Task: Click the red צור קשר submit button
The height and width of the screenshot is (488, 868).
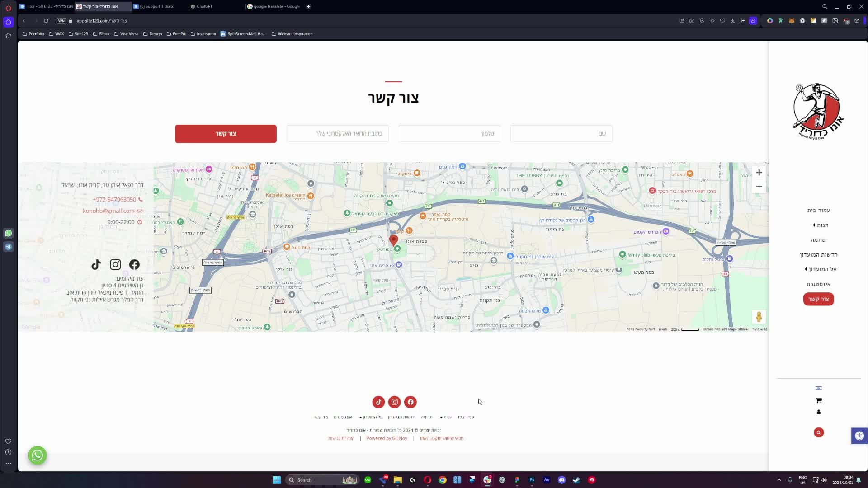Action: click(x=226, y=134)
